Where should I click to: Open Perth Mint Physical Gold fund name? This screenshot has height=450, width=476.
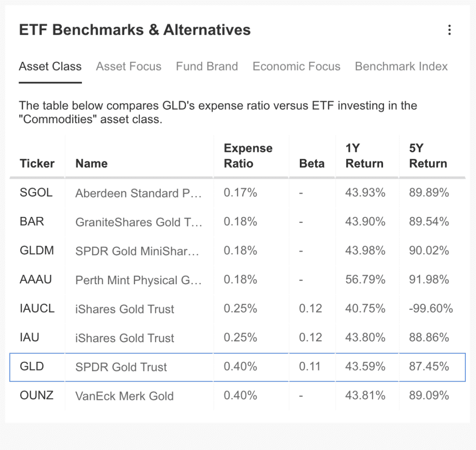(139, 280)
